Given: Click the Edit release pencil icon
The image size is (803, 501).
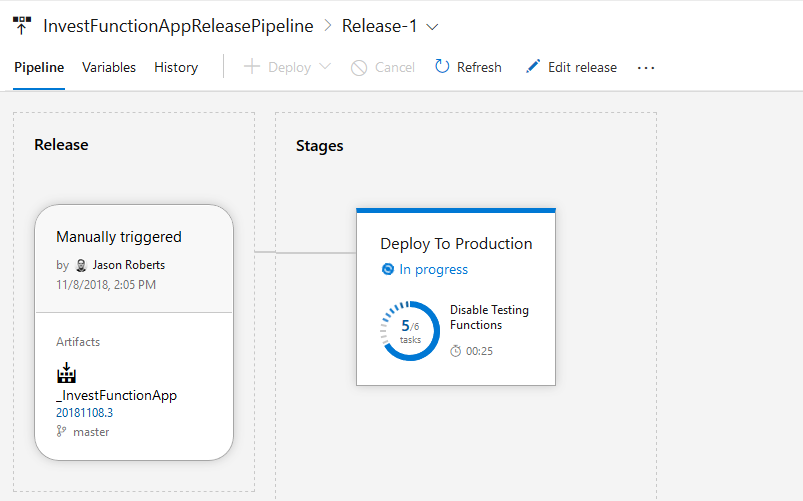Looking at the screenshot, I should pyautogui.click(x=533, y=67).
